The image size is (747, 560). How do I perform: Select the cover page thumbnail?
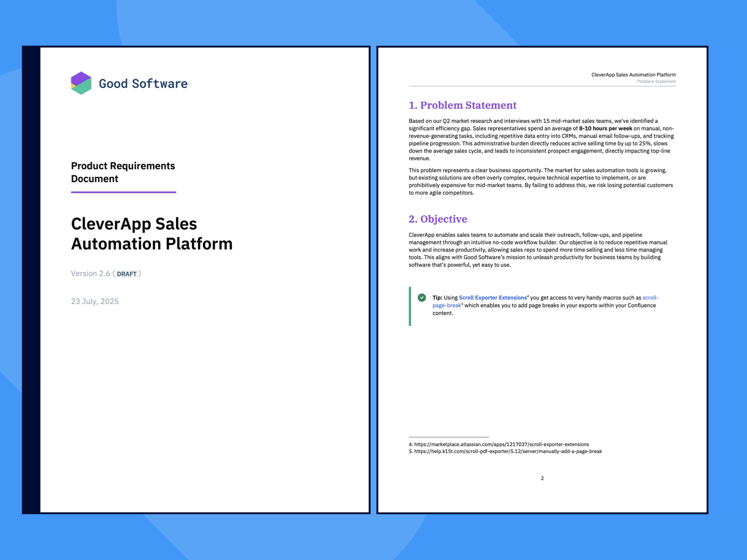pyautogui.click(x=196, y=280)
